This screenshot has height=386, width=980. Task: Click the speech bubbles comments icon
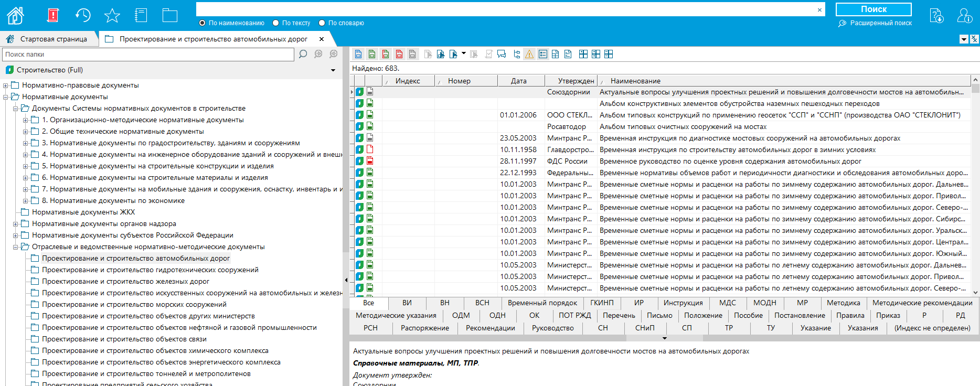tap(502, 54)
